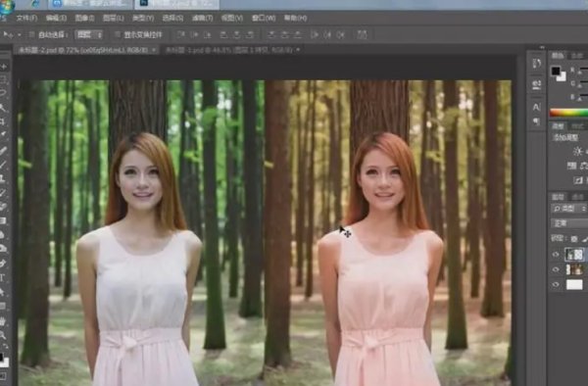Click the distribute top edges icon

coord(271,35)
